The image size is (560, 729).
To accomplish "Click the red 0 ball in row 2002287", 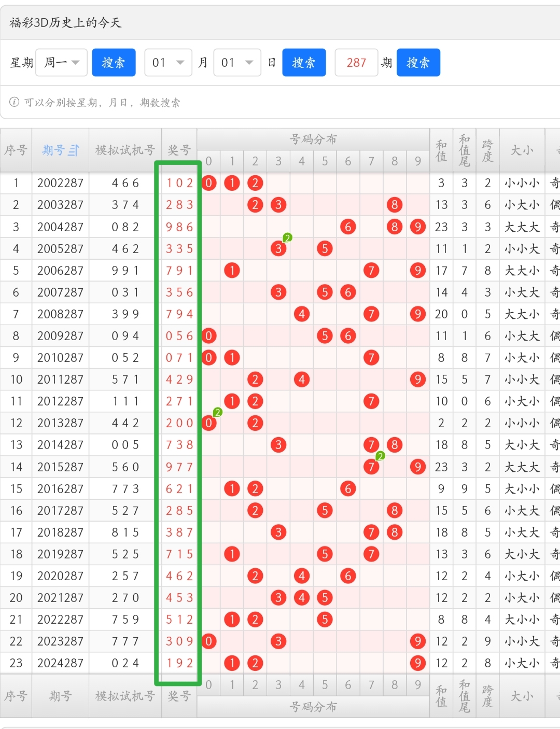I will [208, 183].
